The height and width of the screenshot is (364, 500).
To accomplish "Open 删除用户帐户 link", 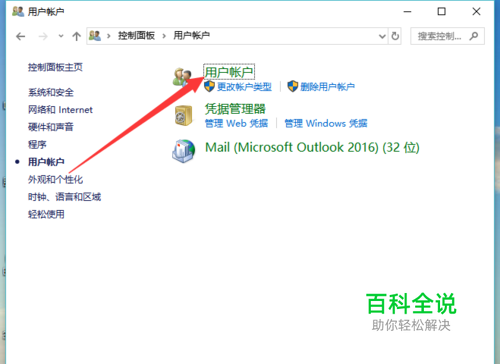I will pos(327,87).
